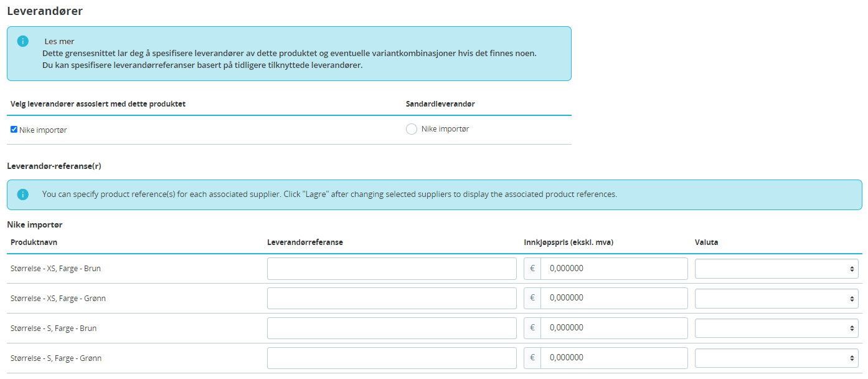Viewport: 868px width, 379px height.
Task: Click purchase price field for XS Brun
Action: pos(614,269)
